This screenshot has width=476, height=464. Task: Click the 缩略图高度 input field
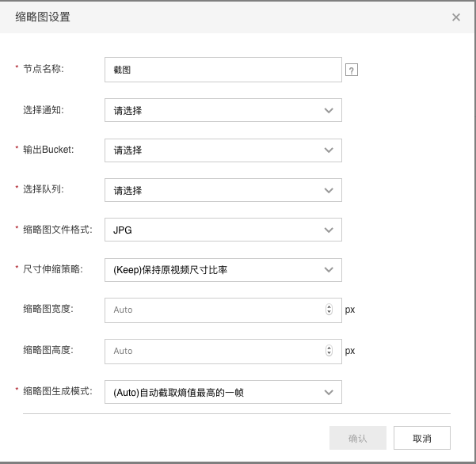click(x=223, y=352)
